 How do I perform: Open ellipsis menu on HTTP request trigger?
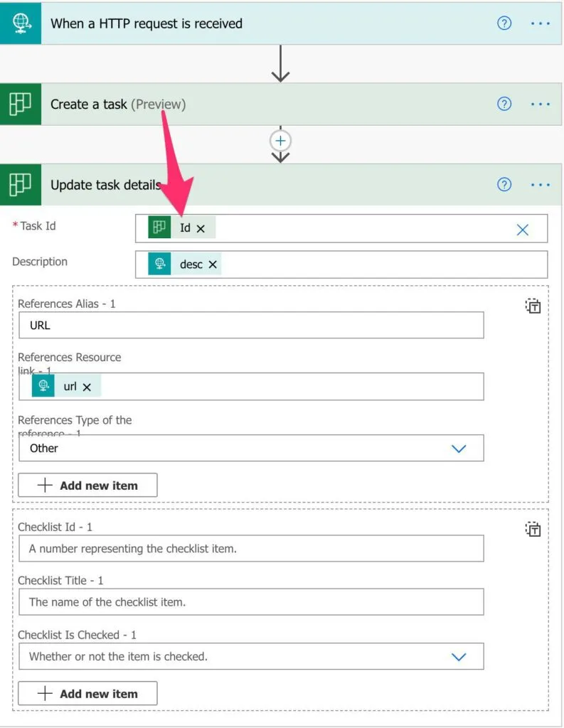tap(540, 23)
